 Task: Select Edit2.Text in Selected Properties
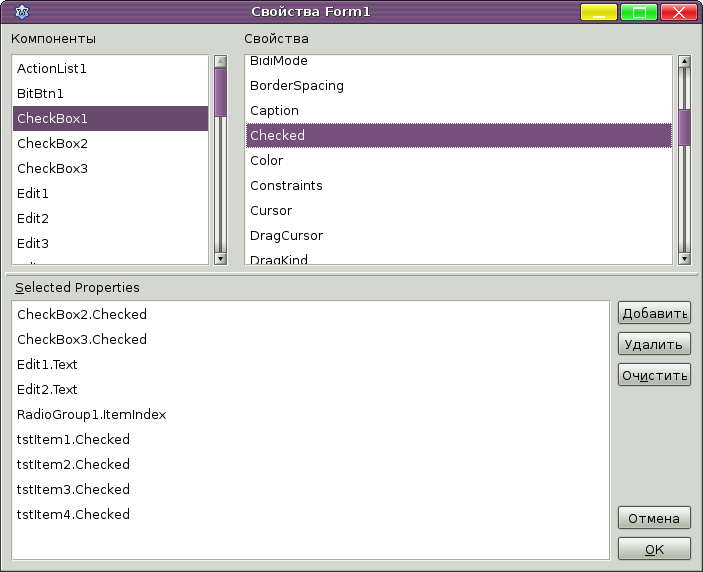tap(47, 390)
